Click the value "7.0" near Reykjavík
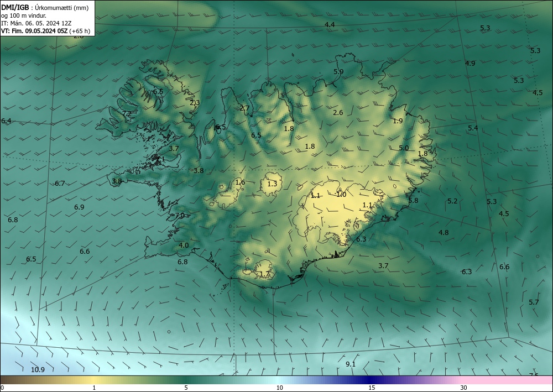This screenshot has height=392, width=553. (x=180, y=216)
